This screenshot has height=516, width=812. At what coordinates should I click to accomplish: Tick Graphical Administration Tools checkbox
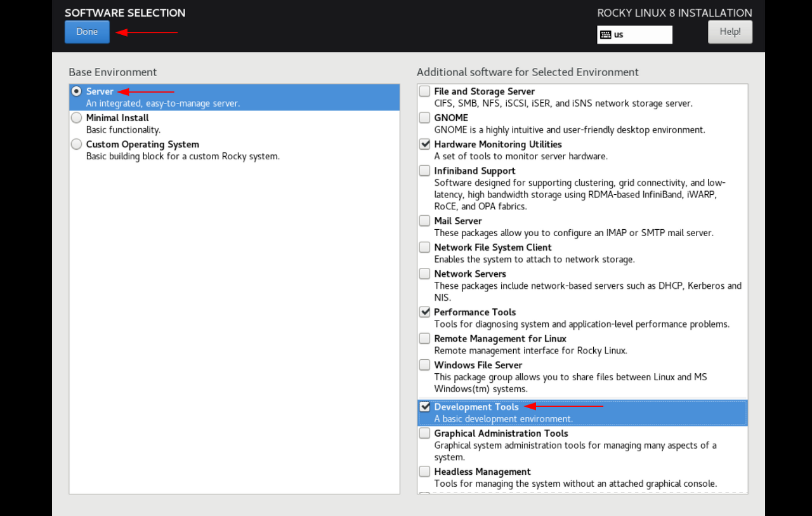click(424, 433)
